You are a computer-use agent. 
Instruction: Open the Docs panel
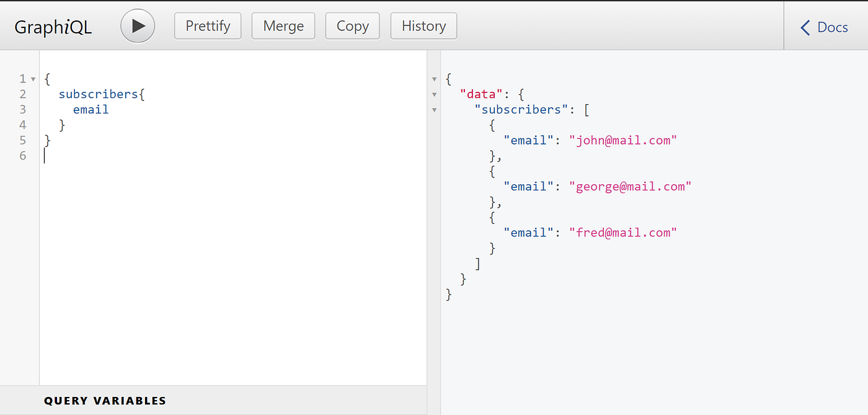834,27
